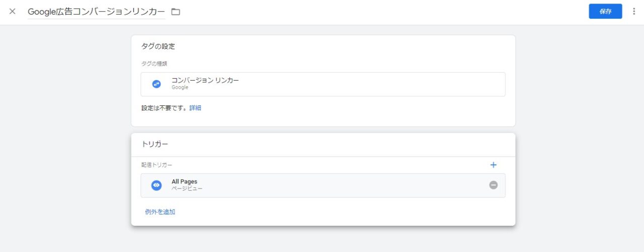Open the All Pages trigger entry

point(323,185)
